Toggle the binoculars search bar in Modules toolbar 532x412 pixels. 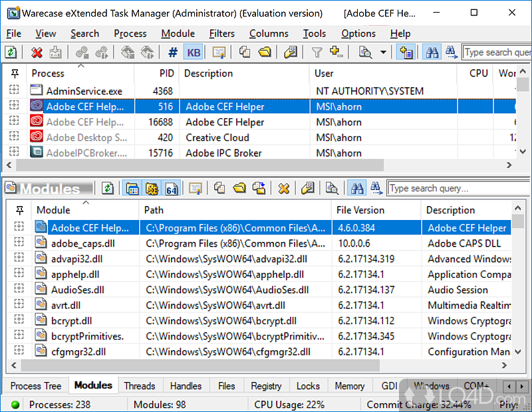tap(357, 188)
